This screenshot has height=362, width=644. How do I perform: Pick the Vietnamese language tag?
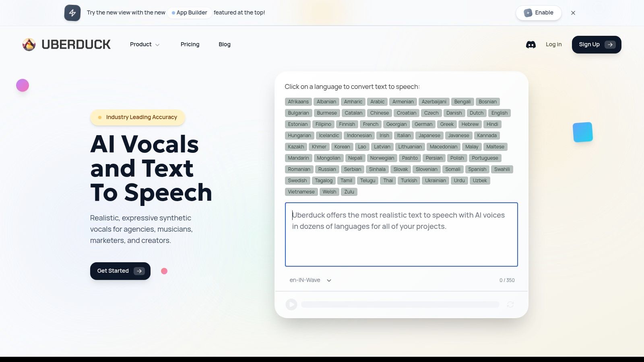[301, 192]
